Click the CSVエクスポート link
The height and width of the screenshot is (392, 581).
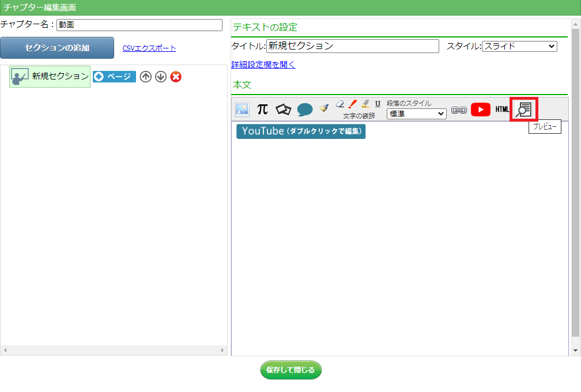tap(149, 48)
